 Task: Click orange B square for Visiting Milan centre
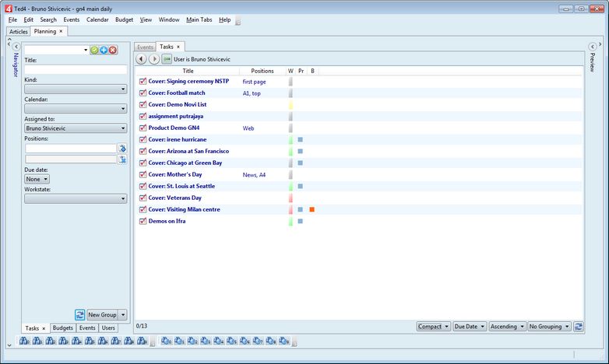click(x=312, y=209)
